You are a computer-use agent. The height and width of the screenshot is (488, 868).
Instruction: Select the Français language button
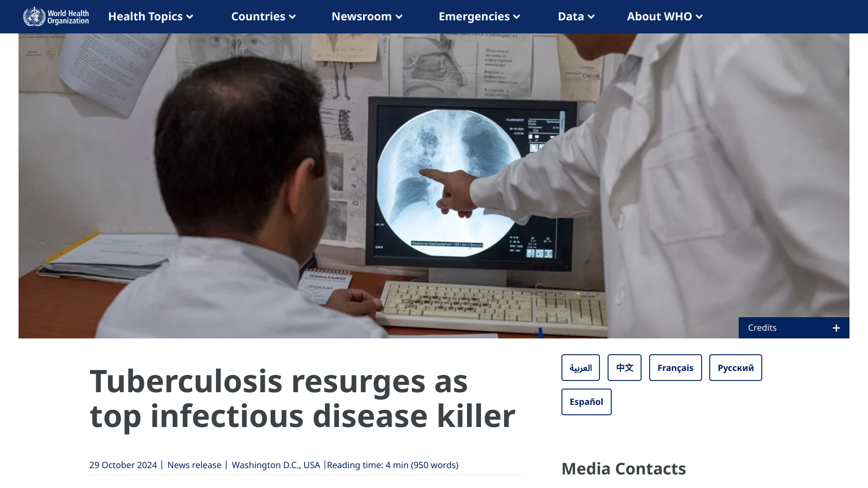pyautogui.click(x=675, y=368)
